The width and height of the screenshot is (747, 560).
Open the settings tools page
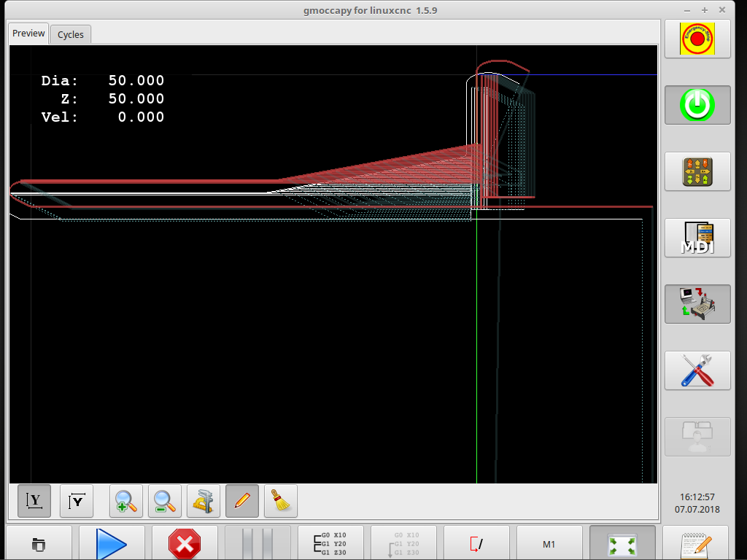point(697,370)
